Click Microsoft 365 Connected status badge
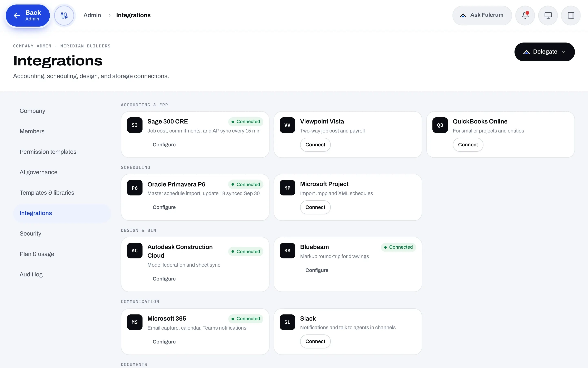 (x=246, y=319)
